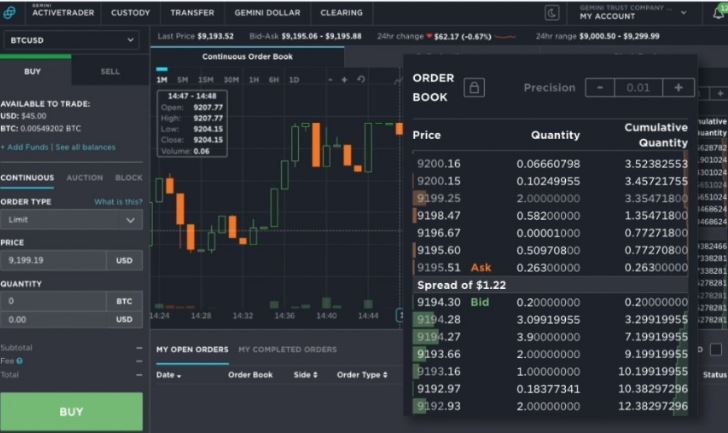Click the green Buy button
Screen dimensions: 728x433
(x=72, y=412)
